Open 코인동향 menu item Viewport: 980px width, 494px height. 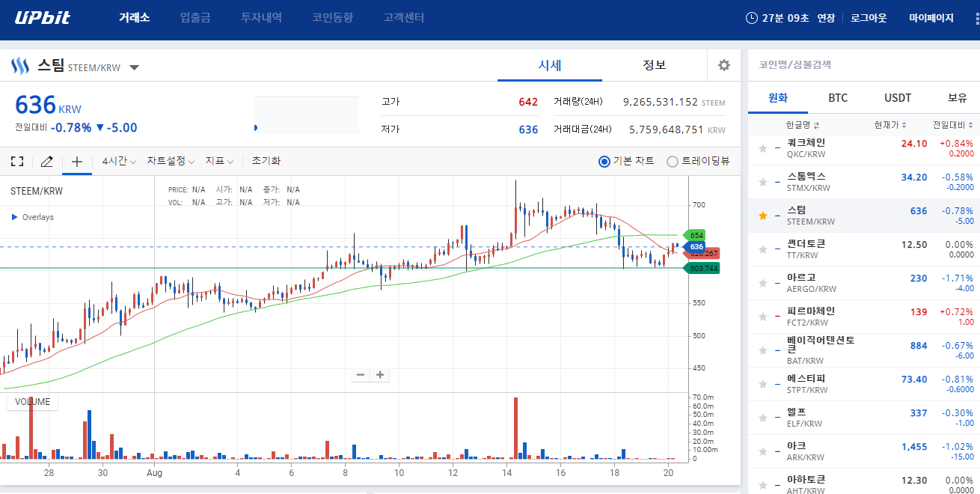pyautogui.click(x=332, y=17)
